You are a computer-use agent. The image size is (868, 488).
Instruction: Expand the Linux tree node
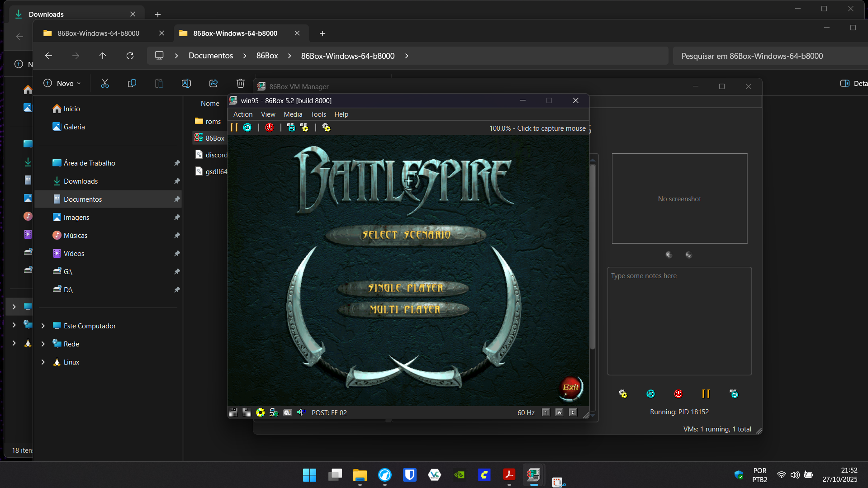(x=43, y=362)
